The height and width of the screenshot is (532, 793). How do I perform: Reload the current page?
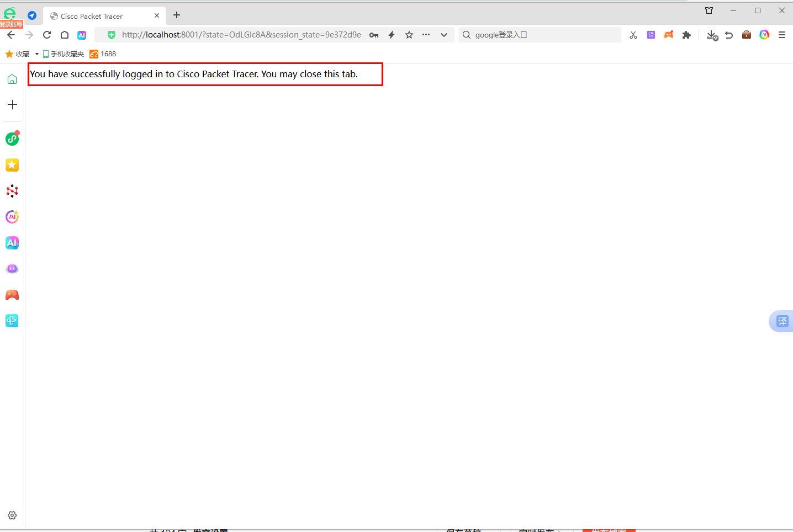pos(47,35)
